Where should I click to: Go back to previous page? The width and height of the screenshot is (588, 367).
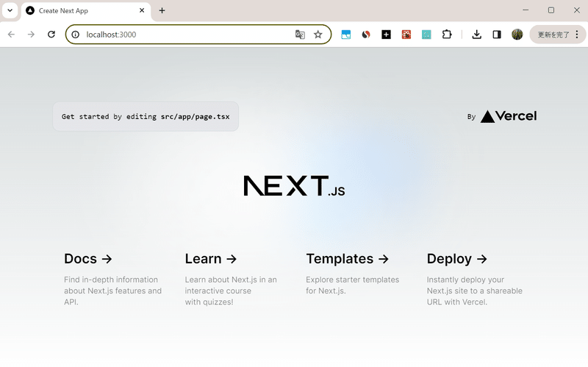(x=11, y=35)
